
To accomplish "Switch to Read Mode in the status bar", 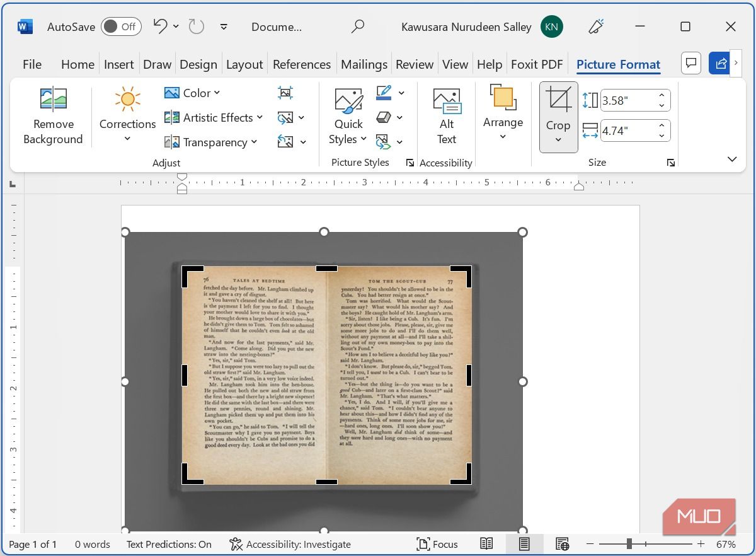I will (x=486, y=544).
